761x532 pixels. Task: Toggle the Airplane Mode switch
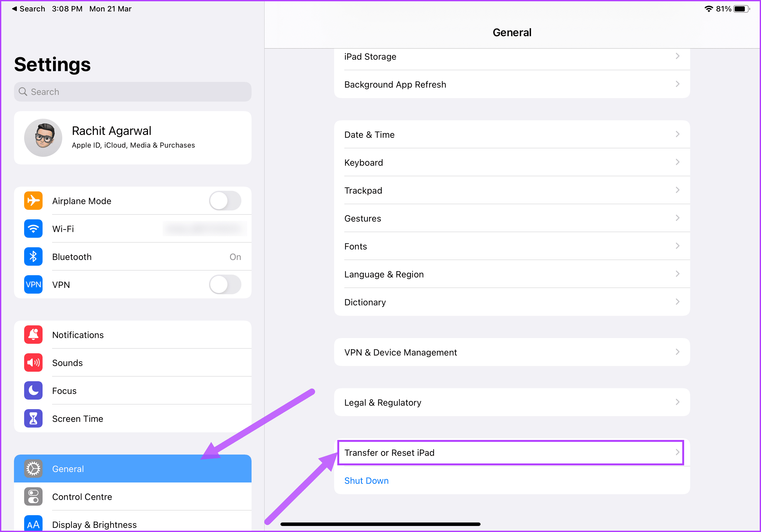pyautogui.click(x=225, y=201)
